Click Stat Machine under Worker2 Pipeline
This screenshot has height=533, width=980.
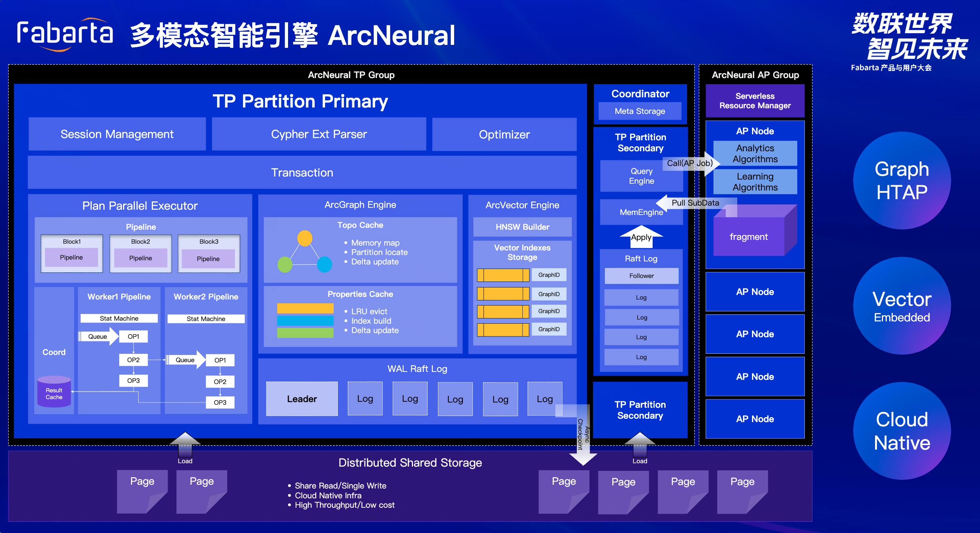tap(206, 319)
